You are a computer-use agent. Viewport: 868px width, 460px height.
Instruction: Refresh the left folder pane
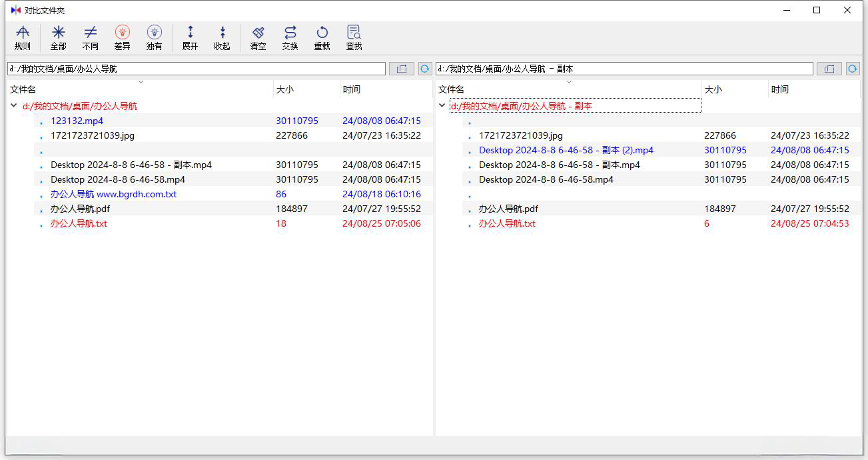coord(424,69)
